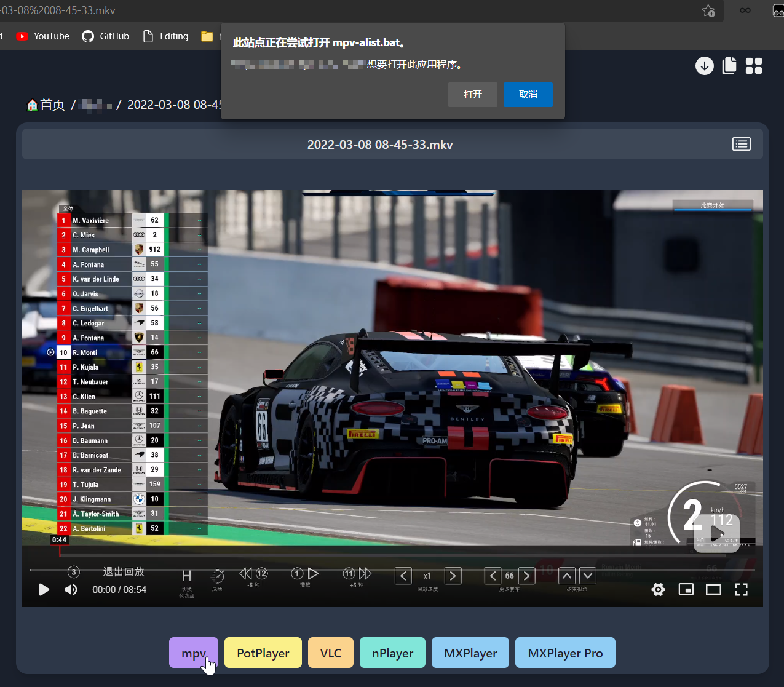The height and width of the screenshot is (687, 784).
Task: Enter fullscreen video mode
Action: [741, 590]
